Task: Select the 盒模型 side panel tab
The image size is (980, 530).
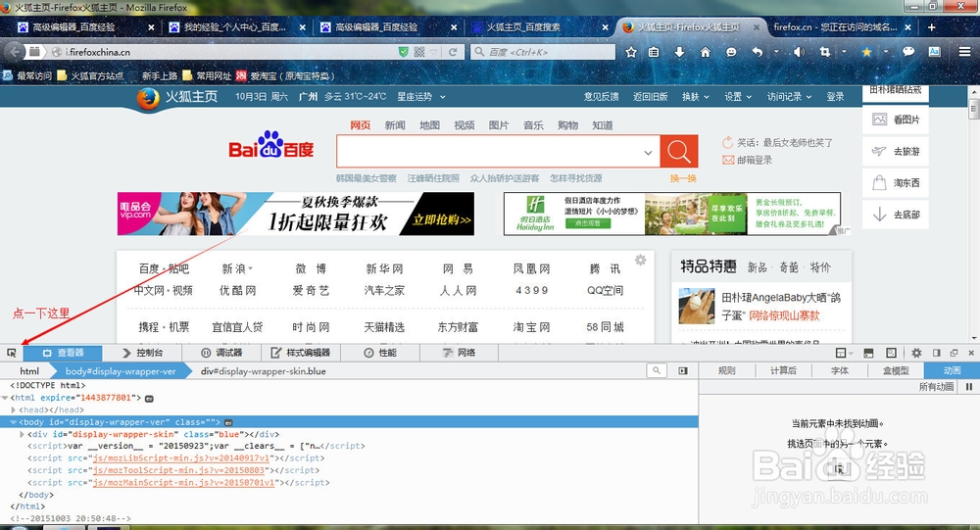Action: pos(896,370)
